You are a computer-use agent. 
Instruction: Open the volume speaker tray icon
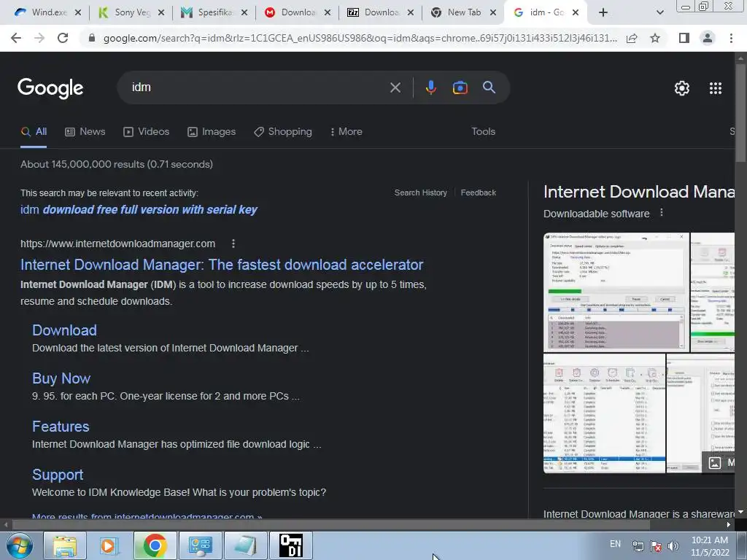click(673, 546)
